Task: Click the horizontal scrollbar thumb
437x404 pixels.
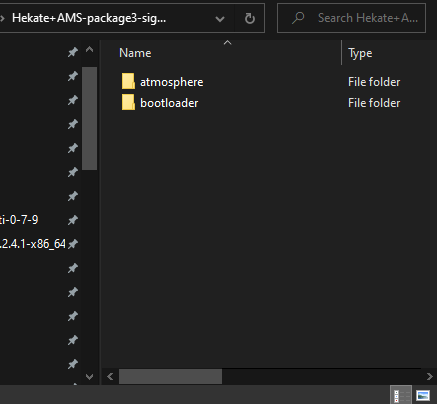Action: [170, 377]
